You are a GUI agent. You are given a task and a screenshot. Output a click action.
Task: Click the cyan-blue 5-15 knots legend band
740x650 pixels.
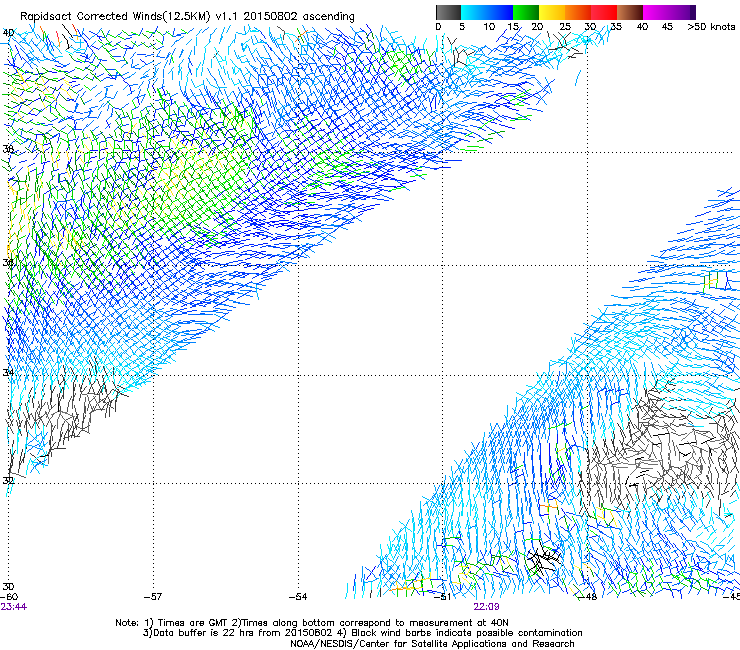tap(487, 12)
